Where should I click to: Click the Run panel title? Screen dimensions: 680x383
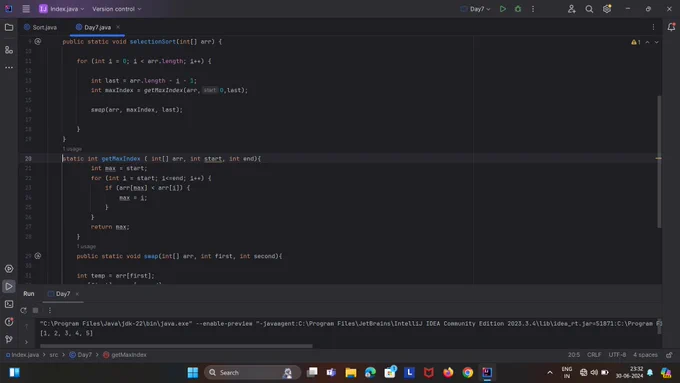29,294
